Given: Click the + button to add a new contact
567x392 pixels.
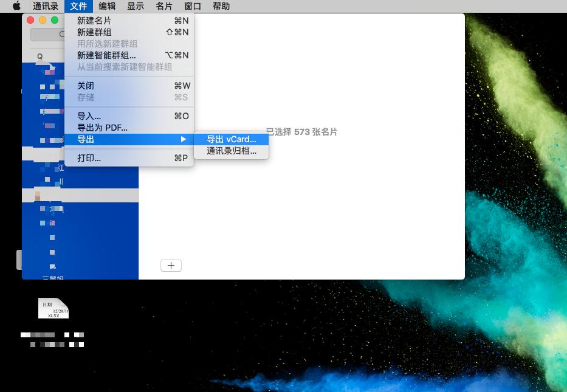Looking at the screenshot, I should (171, 265).
